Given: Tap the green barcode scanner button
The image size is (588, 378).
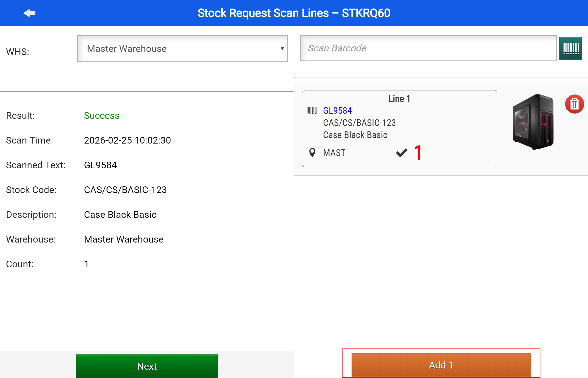Looking at the screenshot, I should [570, 48].
